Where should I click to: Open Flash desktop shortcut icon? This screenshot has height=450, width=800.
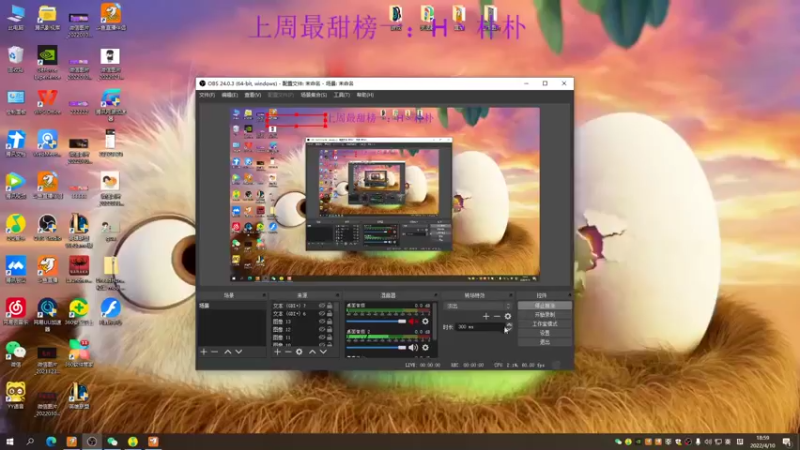coord(110,311)
